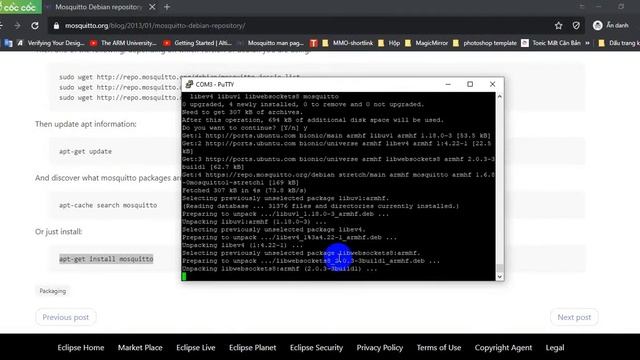Open the Dấu trang khác bookmarks folder
640x360 pixels.
(x=619, y=43)
